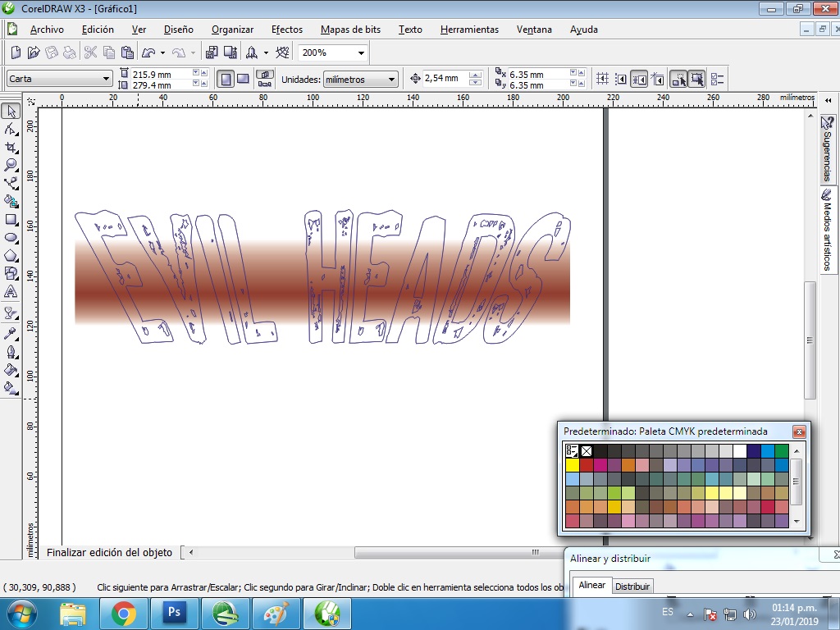Viewport: 840px width, 630px height.
Task: Select the Interactive Fill tool
Action: tap(11, 388)
